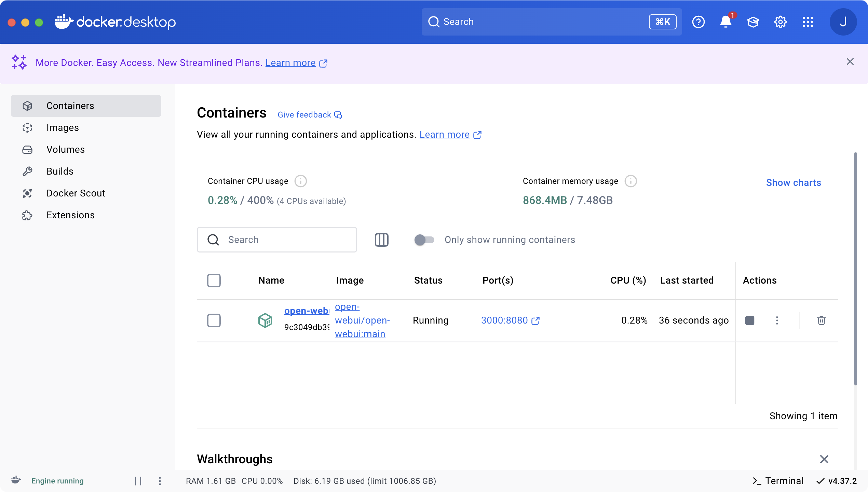Go to Builds in sidebar
Screen dimensions: 868x492
pos(86,172)
